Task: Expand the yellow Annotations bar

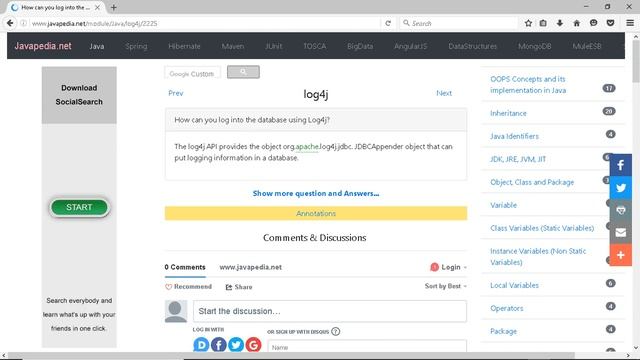Action: tap(316, 213)
